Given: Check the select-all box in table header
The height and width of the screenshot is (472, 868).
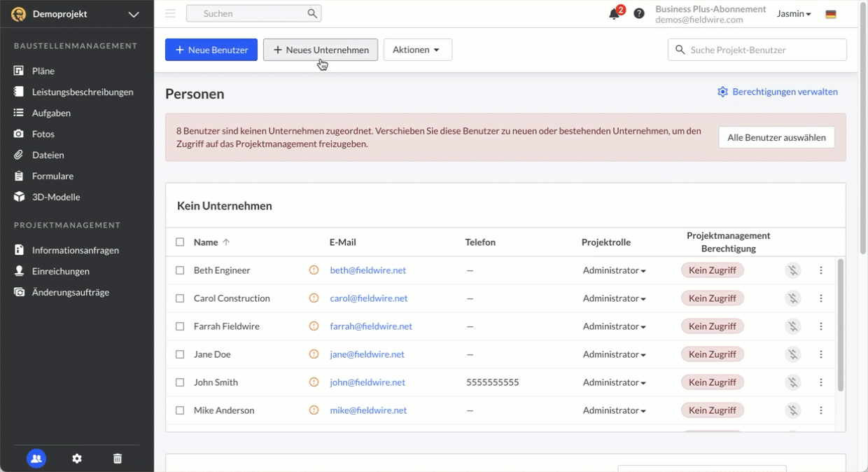Looking at the screenshot, I should point(180,242).
